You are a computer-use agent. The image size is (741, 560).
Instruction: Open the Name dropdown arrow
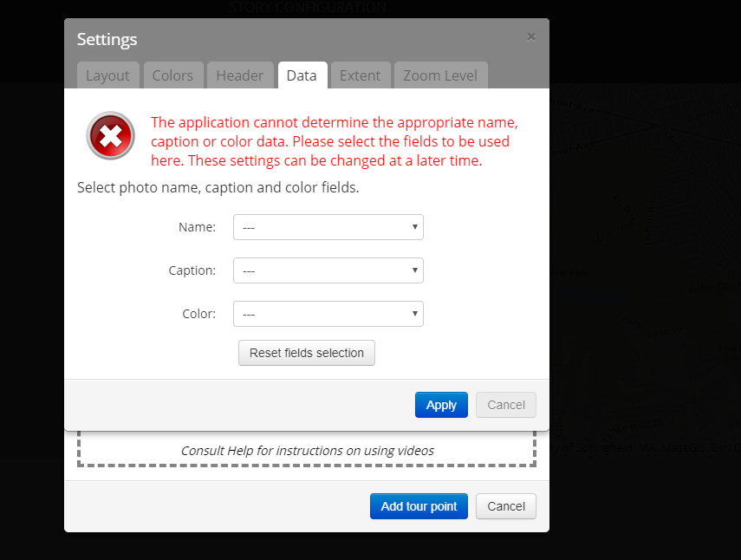point(414,227)
